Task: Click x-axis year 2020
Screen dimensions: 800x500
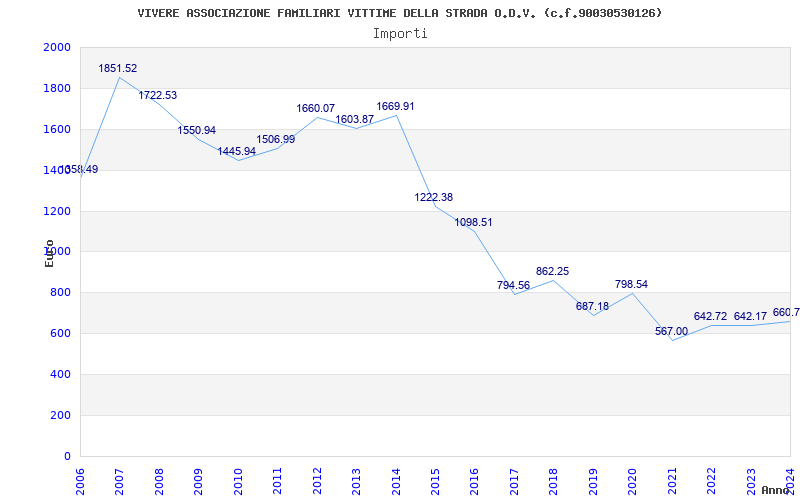Action: tap(633, 481)
